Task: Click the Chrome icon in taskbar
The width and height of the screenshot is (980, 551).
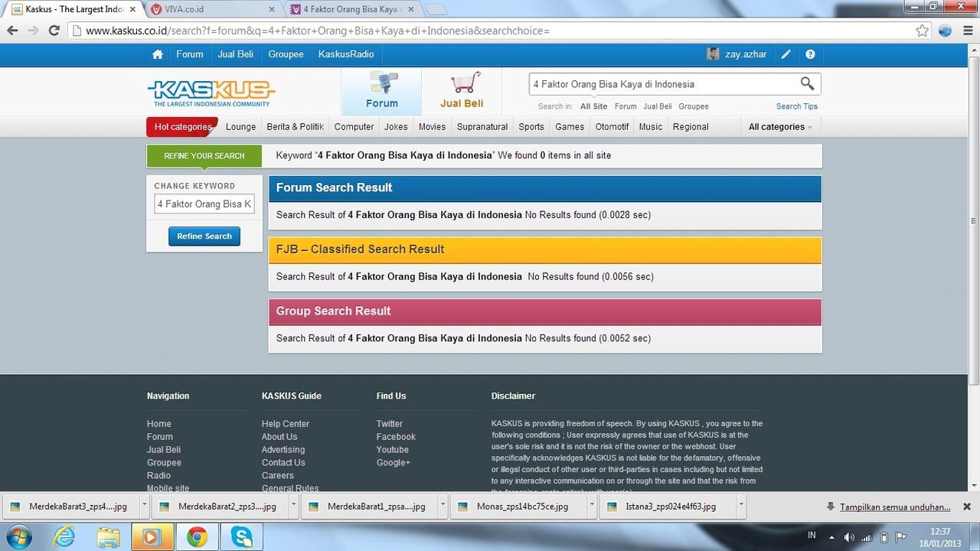Action: click(197, 537)
